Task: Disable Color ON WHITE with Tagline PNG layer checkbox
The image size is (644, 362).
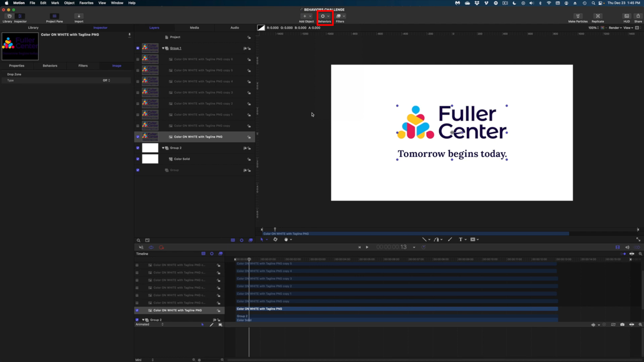Action: [138, 137]
